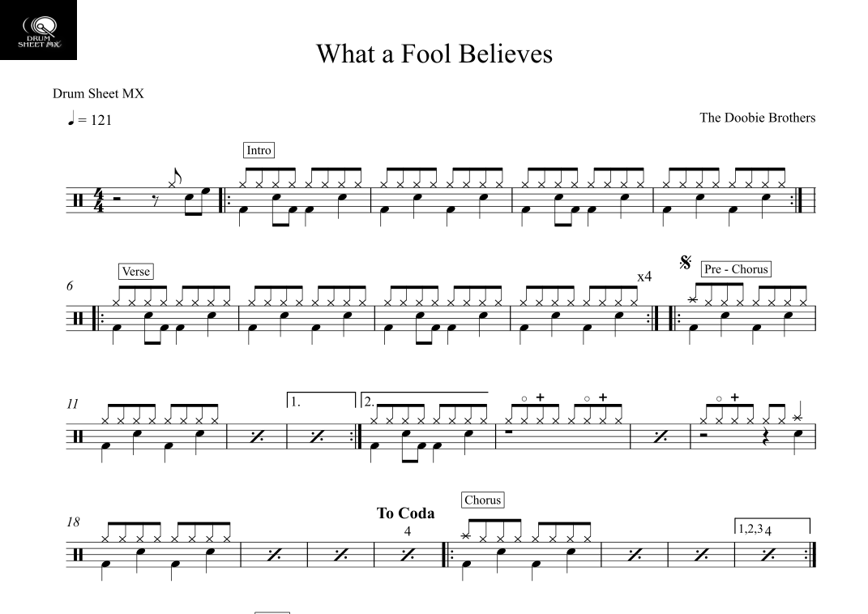Select the Verse section label

[135, 272]
